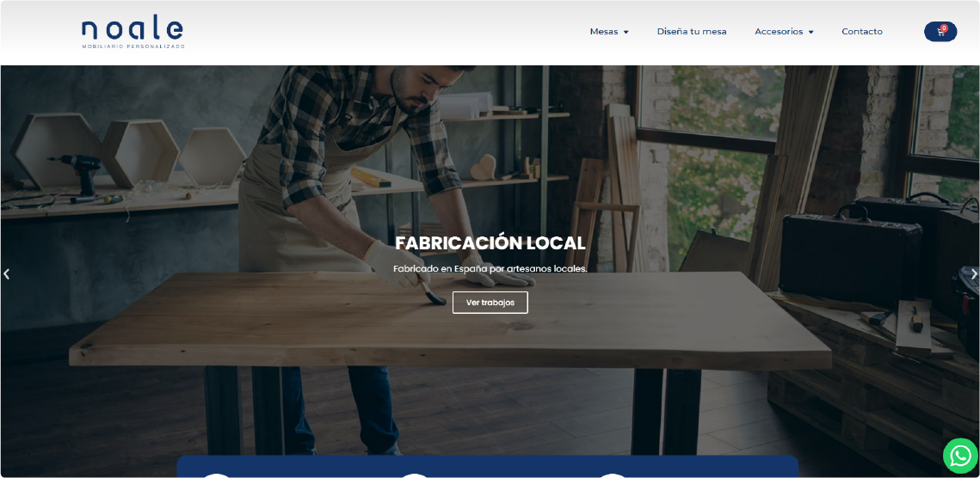Click the third white circle icon in blue banner

point(612,475)
